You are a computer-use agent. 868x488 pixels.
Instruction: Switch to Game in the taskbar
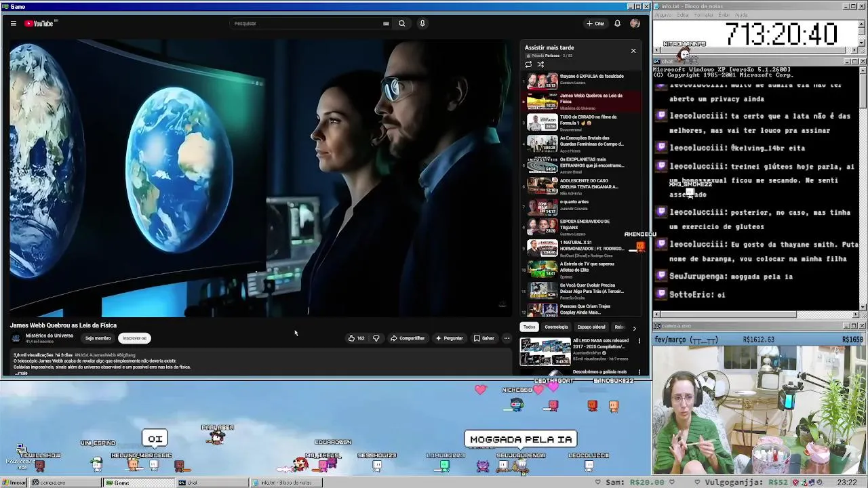[x=138, y=483]
